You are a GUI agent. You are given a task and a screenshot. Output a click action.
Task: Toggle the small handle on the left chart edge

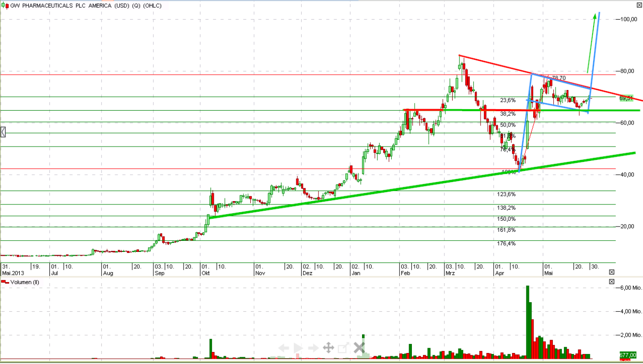pos(2,132)
